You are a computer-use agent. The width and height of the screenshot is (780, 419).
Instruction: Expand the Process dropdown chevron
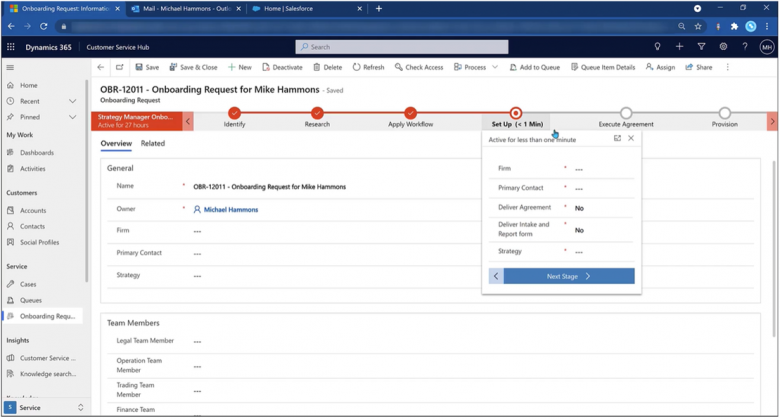coord(495,67)
